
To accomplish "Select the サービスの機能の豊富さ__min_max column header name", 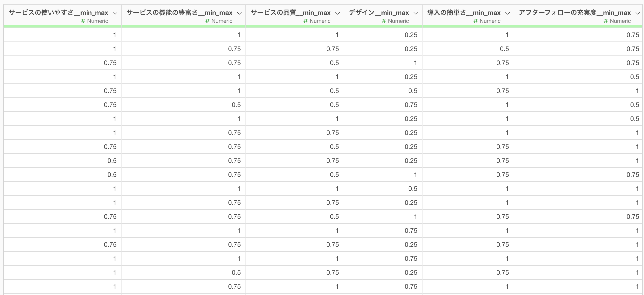I will 180,13.
